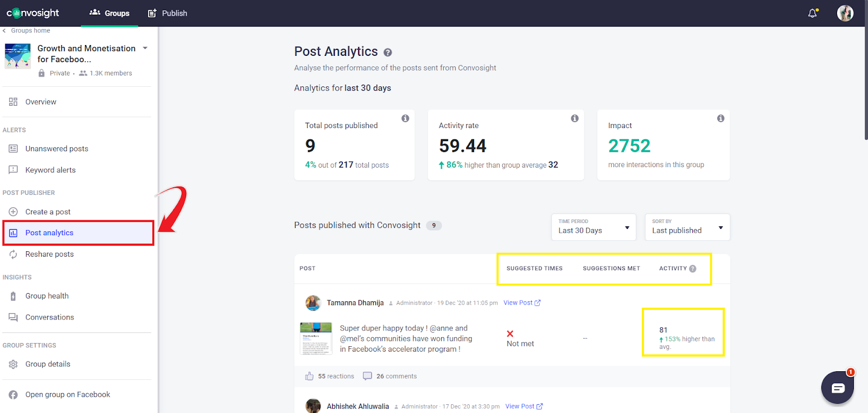Go to the Publish tab
This screenshot has height=413, width=868.
pyautogui.click(x=168, y=13)
